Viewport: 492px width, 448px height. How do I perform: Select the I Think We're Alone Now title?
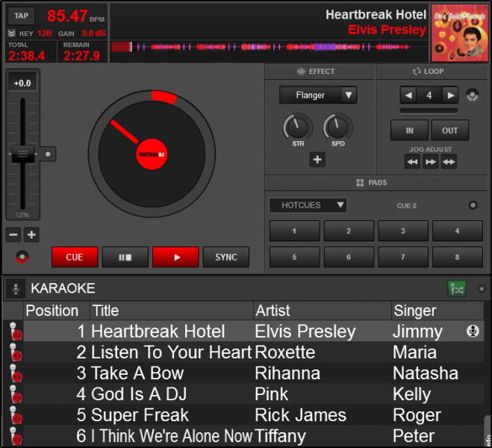(172, 436)
